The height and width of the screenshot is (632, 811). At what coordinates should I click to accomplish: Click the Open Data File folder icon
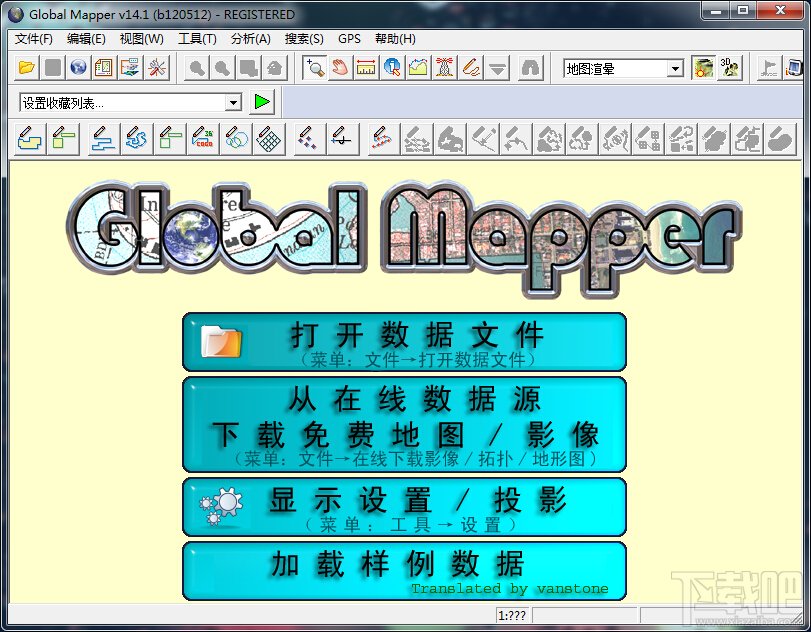pyautogui.click(x=26, y=68)
